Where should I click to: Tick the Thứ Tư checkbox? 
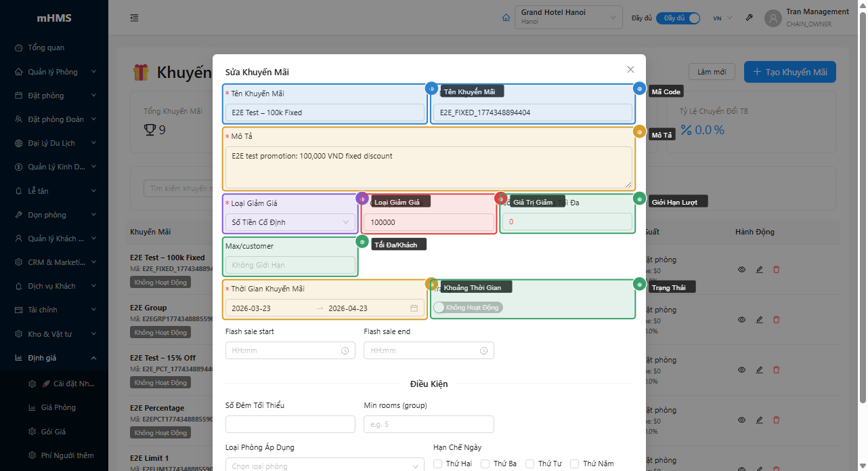[530, 464]
